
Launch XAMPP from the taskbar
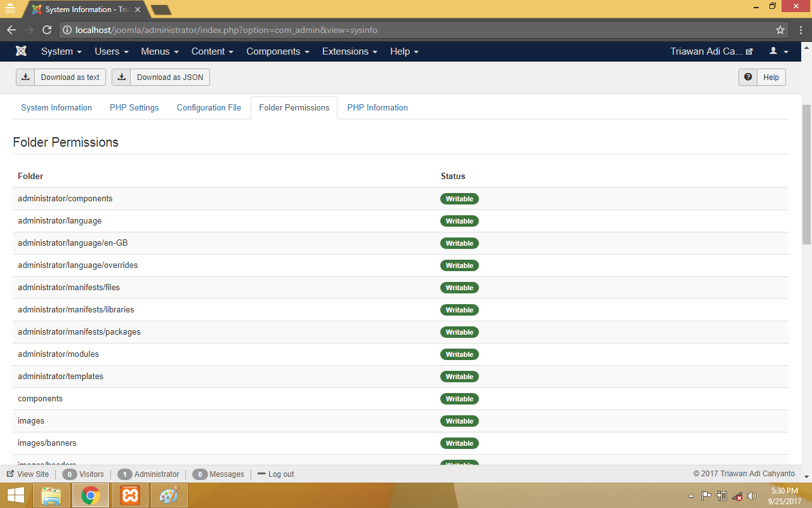[x=130, y=495]
